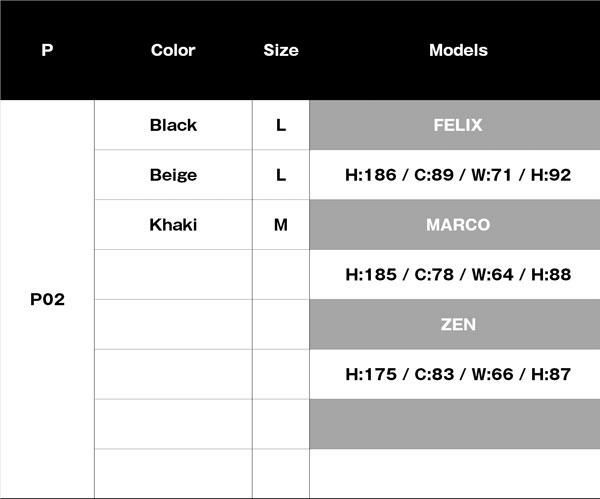Click size L in the Beige row
The width and height of the screenshot is (600, 499).
pos(281,175)
